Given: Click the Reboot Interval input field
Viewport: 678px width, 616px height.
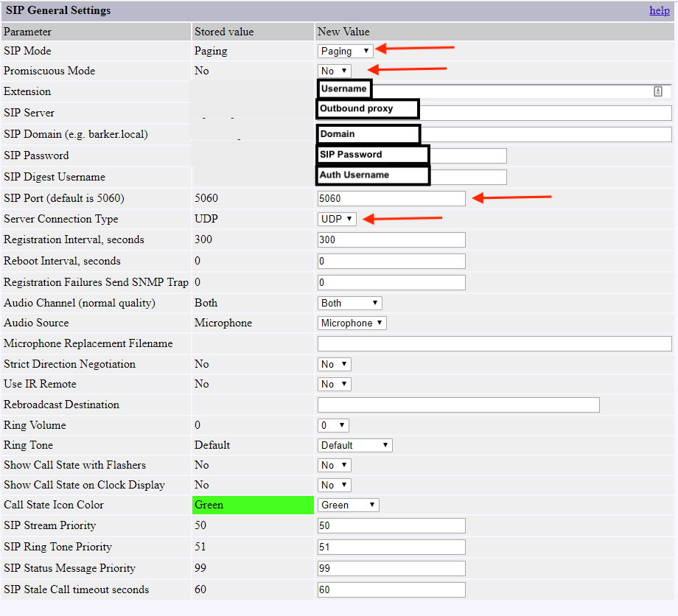Looking at the screenshot, I should (391, 261).
